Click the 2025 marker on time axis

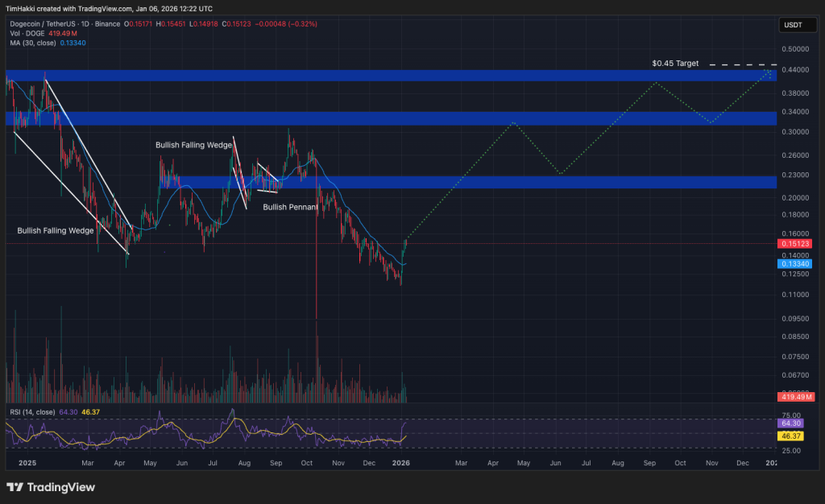[x=27, y=464]
